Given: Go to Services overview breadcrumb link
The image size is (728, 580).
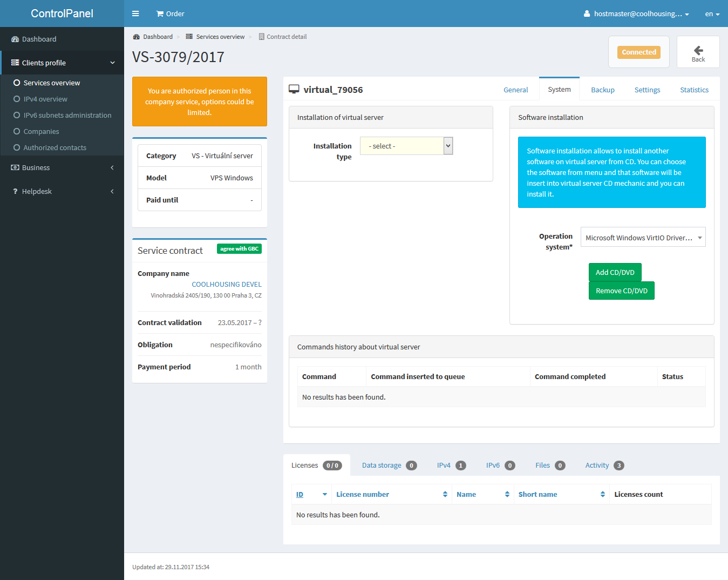Looking at the screenshot, I should pos(220,37).
